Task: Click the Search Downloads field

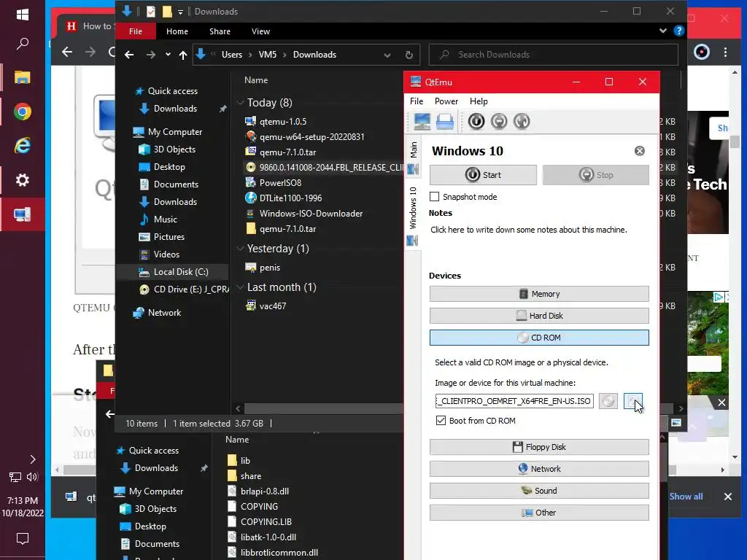Action: pyautogui.click(x=554, y=55)
